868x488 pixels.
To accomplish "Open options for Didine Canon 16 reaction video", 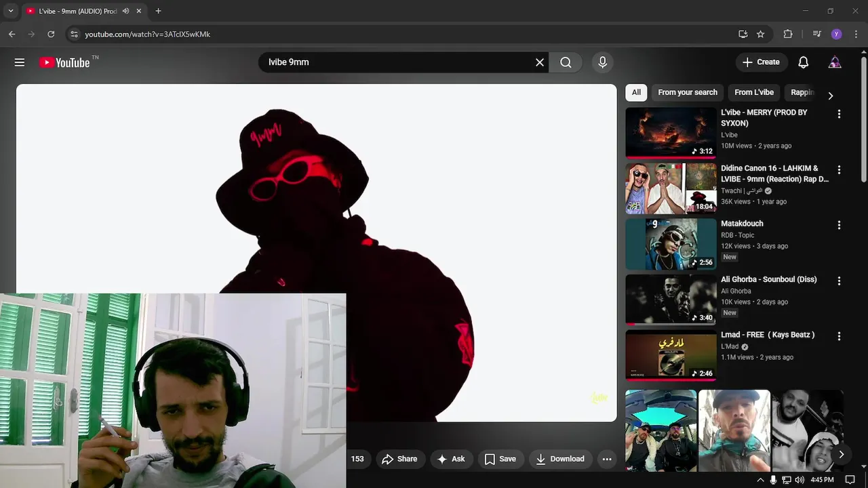I will click(839, 170).
